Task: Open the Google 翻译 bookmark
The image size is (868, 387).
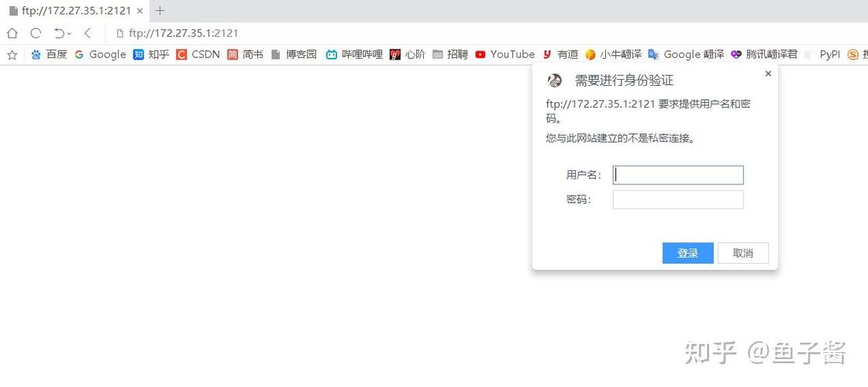Action: 686,54
